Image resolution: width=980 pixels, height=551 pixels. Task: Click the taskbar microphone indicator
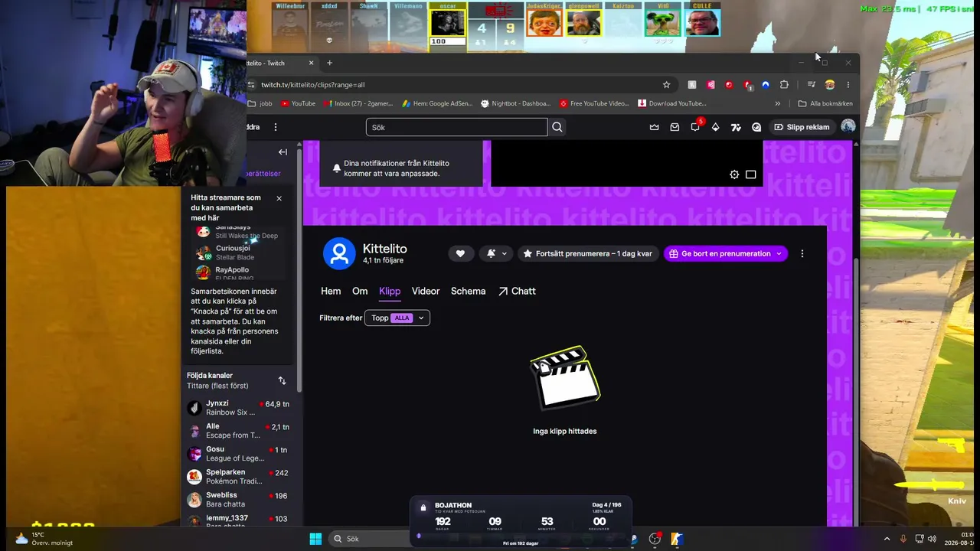pyautogui.click(x=903, y=539)
